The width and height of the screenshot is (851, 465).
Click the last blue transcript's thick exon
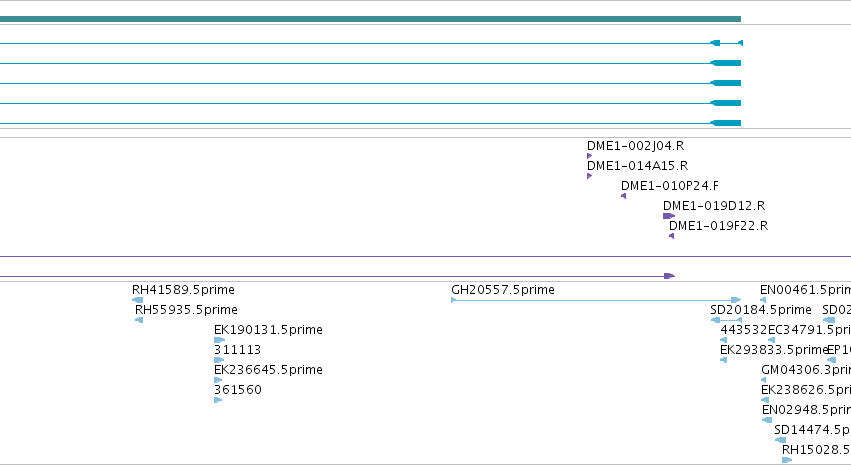click(726, 123)
